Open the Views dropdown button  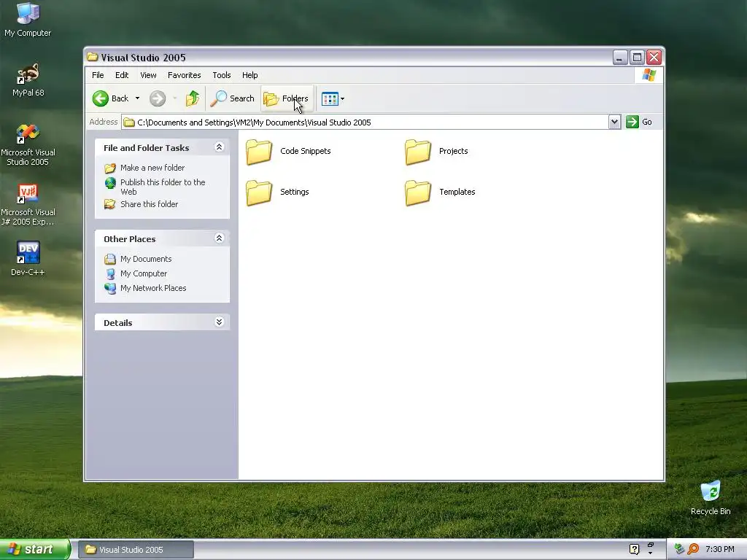pyautogui.click(x=333, y=99)
